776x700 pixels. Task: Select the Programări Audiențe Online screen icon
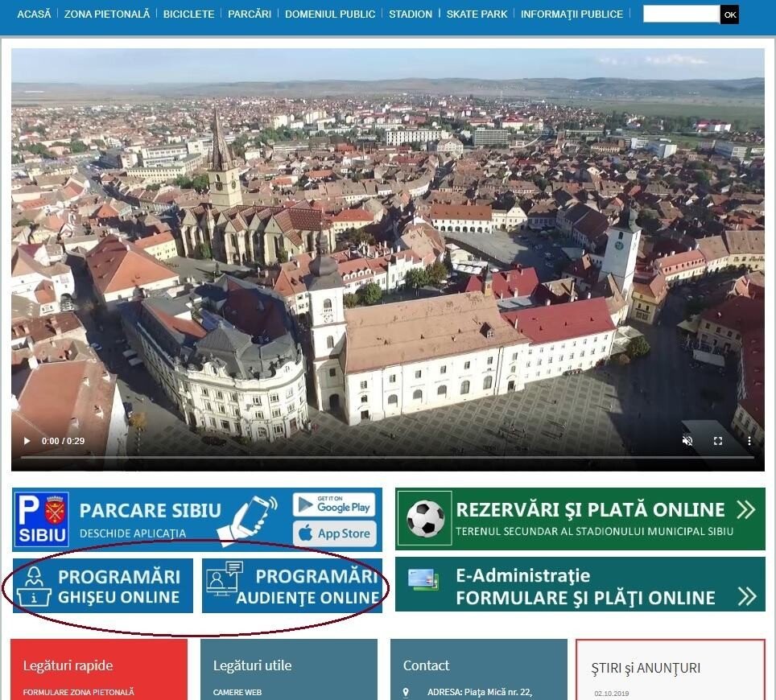pos(223,581)
